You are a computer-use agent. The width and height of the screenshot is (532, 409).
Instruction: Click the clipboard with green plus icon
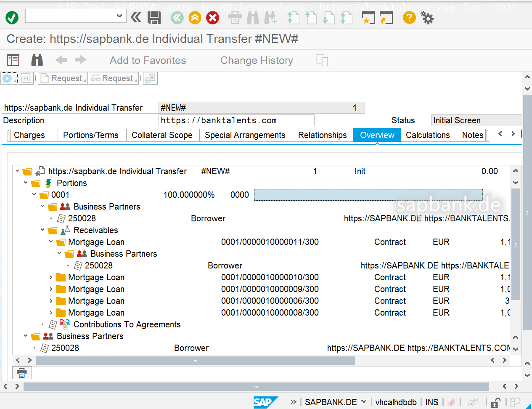[x=150, y=78]
